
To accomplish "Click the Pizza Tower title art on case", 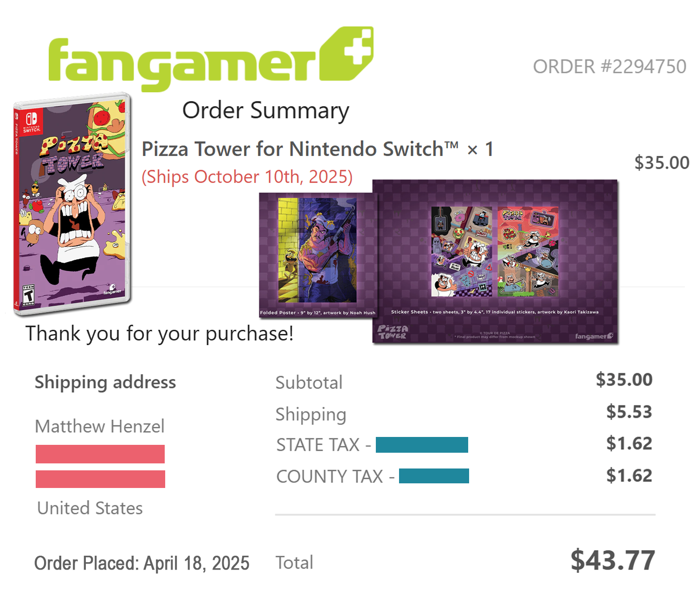I will pos(74,153).
